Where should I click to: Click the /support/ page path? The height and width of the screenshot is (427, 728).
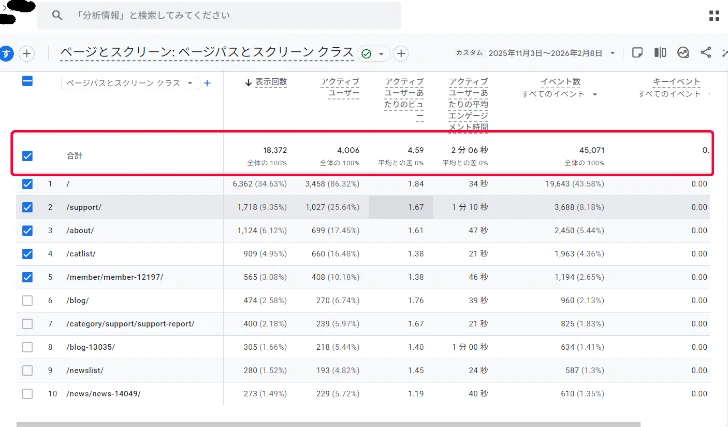84,207
